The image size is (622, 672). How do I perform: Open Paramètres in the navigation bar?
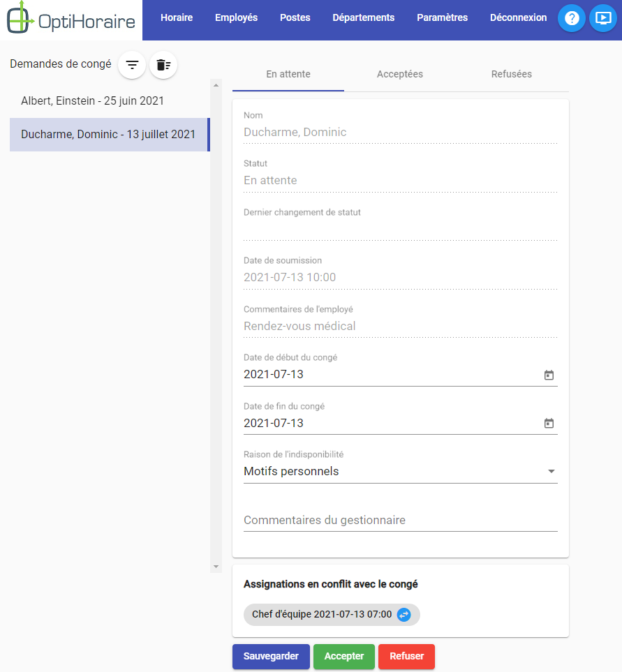pyautogui.click(x=443, y=17)
